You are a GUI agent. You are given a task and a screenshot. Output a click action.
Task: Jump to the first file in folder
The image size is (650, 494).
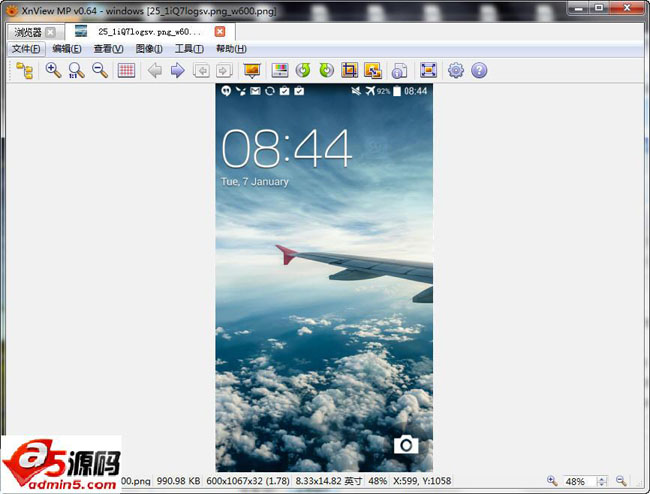(x=201, y=70)
